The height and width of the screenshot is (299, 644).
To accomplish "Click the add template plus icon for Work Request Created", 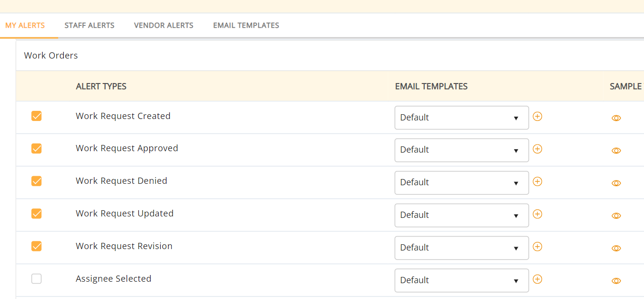I will (x=537, y=116).
